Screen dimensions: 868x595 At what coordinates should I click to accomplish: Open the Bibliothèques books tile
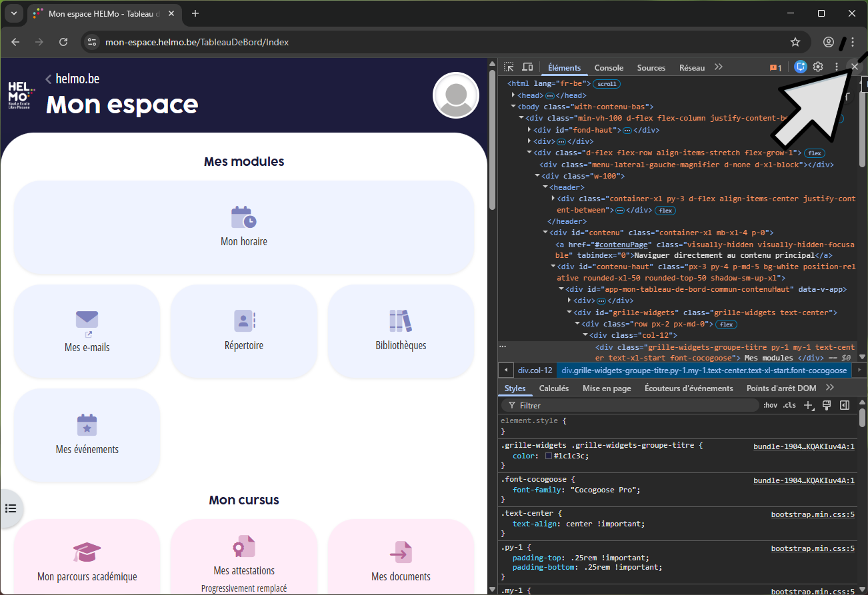click(401, 331)
